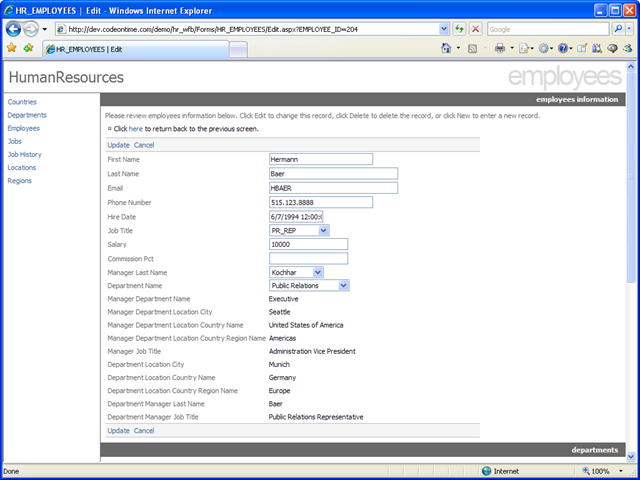The height and width of the screenshot is (480, 640).
Task: Click the Email field with HBAER
Action: coord(333,188)
